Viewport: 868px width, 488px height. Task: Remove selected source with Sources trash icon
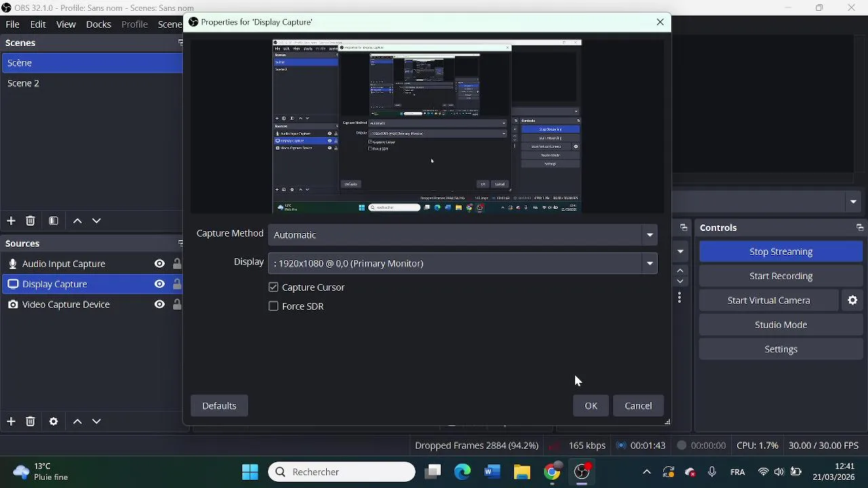point(31,422)
